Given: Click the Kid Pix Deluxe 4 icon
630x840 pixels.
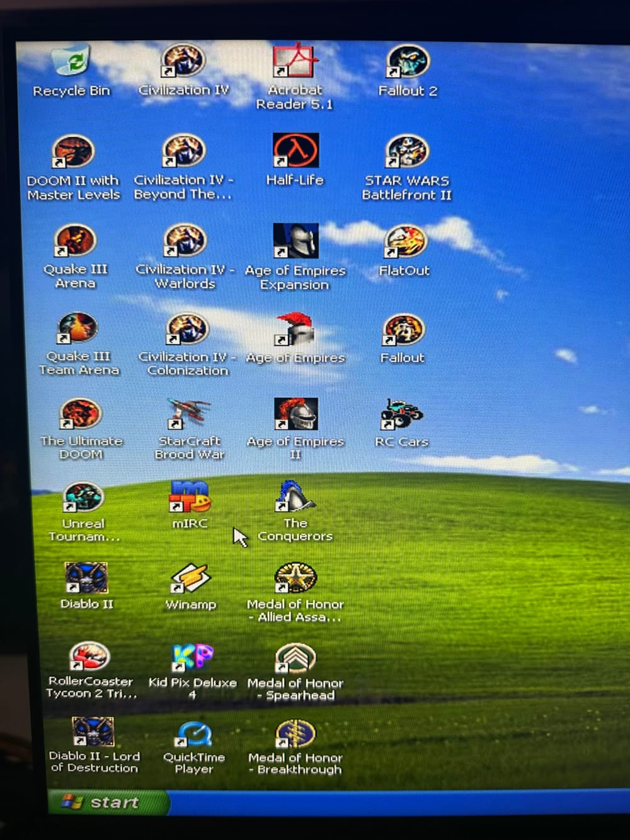Looking at the screenshot, I should (x=192, y=658).
